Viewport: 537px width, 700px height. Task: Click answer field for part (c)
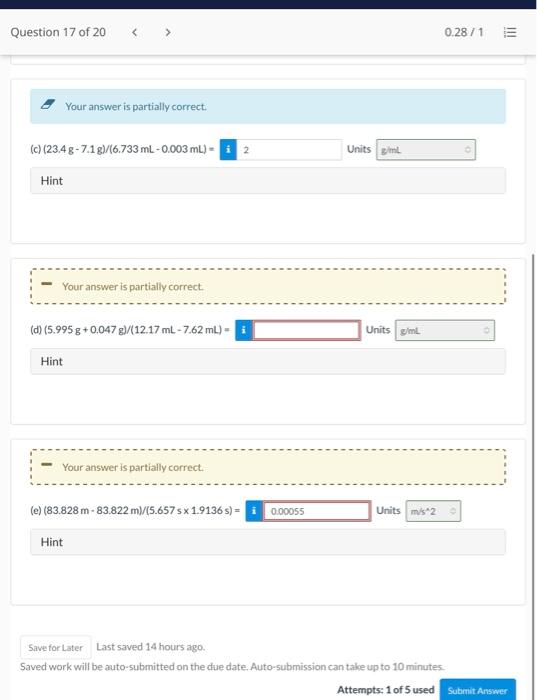pos(289,150)
